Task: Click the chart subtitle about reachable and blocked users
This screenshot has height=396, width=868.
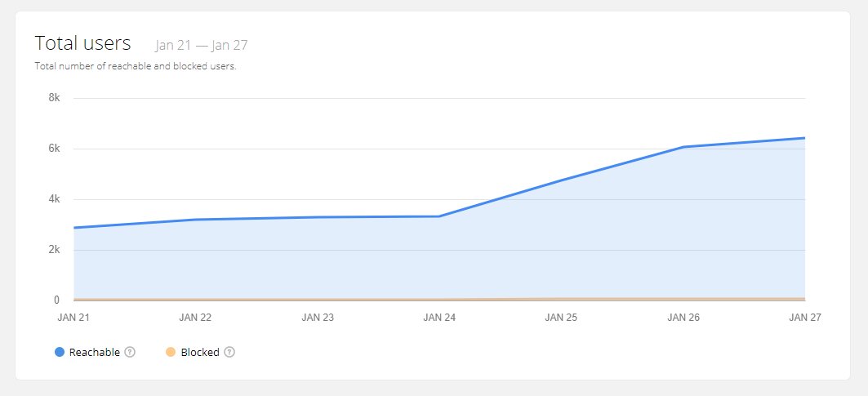Action: pyautogui.click(x=136, y=66)
